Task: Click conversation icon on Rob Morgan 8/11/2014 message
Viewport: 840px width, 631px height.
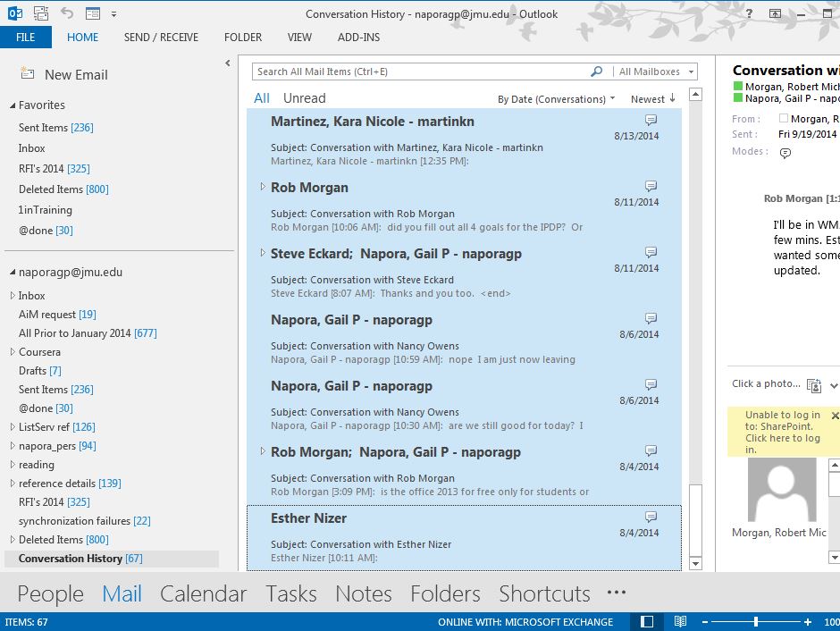Action: pos(651,186)
